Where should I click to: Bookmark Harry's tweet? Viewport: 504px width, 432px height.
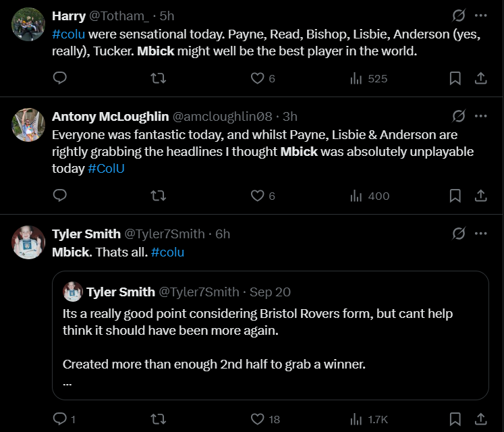[x=455, y=78]
